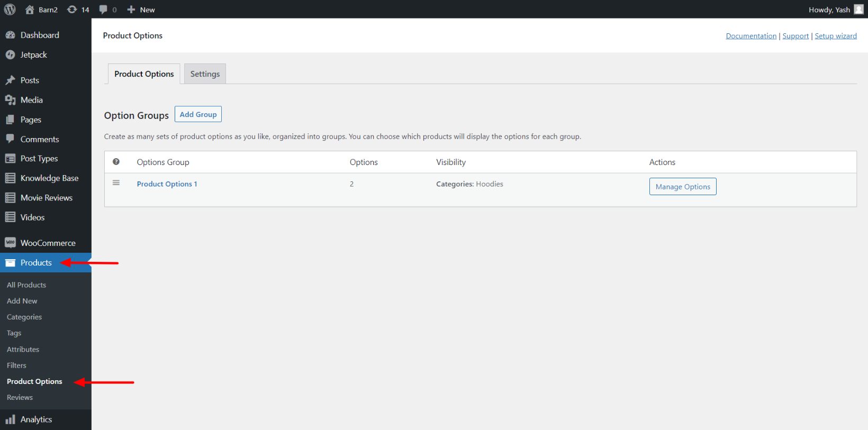
Task: Open the Analytics menu in sidebar
Action: tap(36, 419)
